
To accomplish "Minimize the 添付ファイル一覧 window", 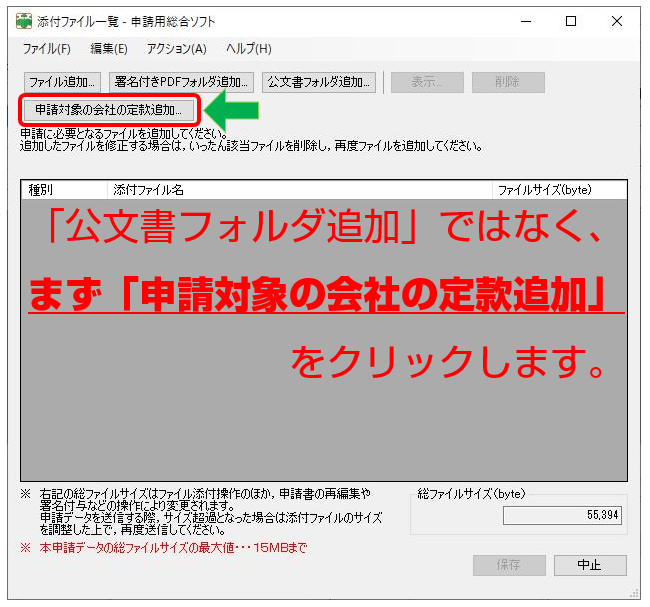I will [x=523, y=21].
